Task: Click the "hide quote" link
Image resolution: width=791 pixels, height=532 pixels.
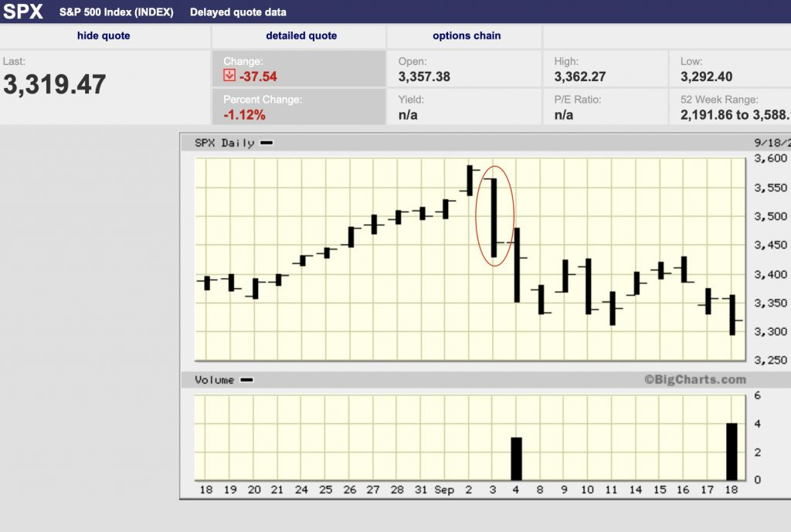Action: pos(104,36)
